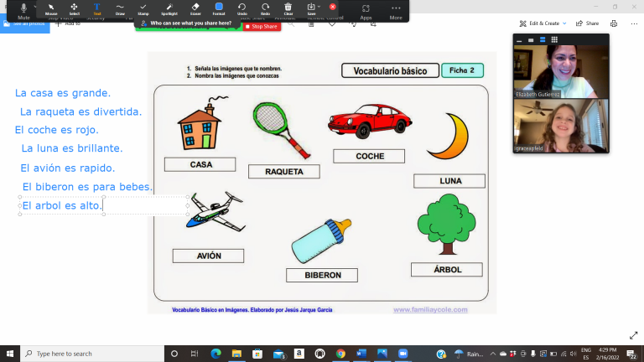The width and height of the screenshot is (644, 362).
Task: Click the 'Ficha 2' label
Action: (462, 70)
